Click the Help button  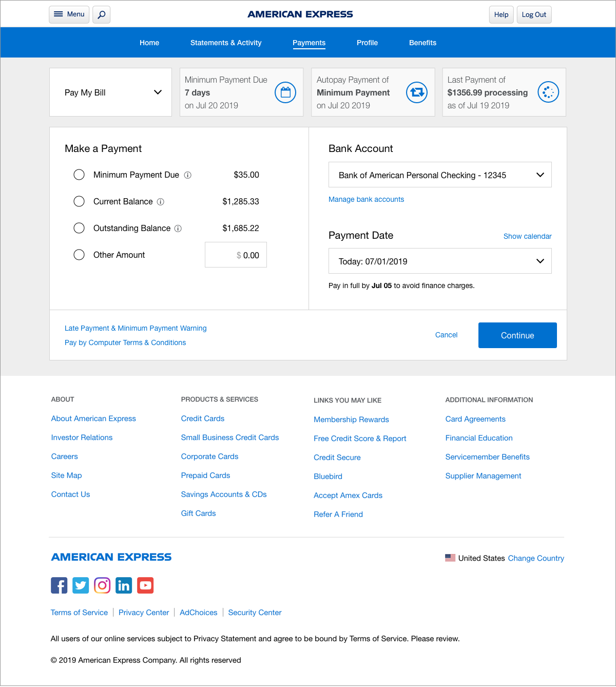[501, 14]
